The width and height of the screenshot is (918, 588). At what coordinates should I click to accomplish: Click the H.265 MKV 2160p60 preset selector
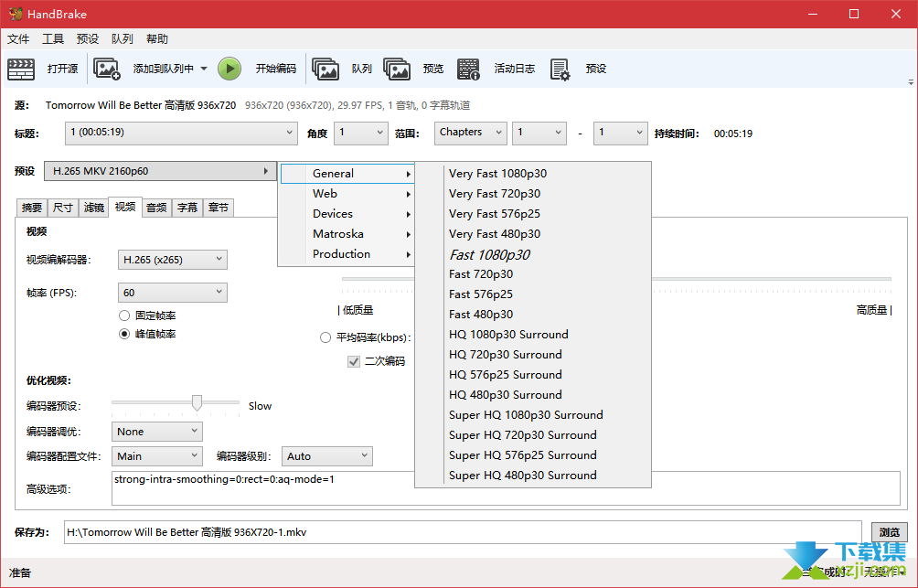(x=160, y=171)
